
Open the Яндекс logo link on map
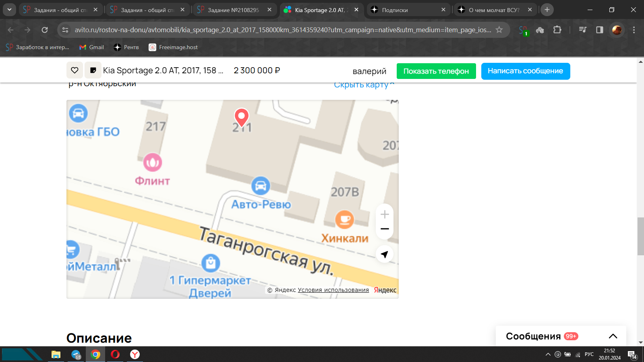point(385,290)
